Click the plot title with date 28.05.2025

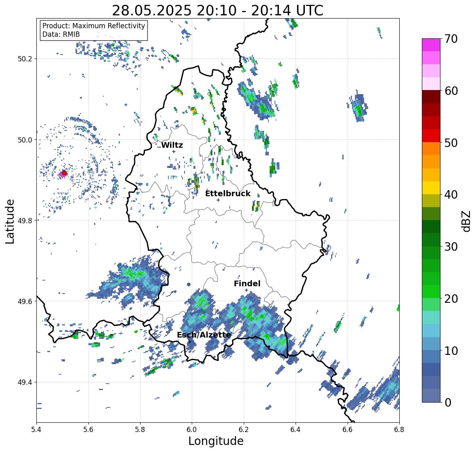[218, 10]
